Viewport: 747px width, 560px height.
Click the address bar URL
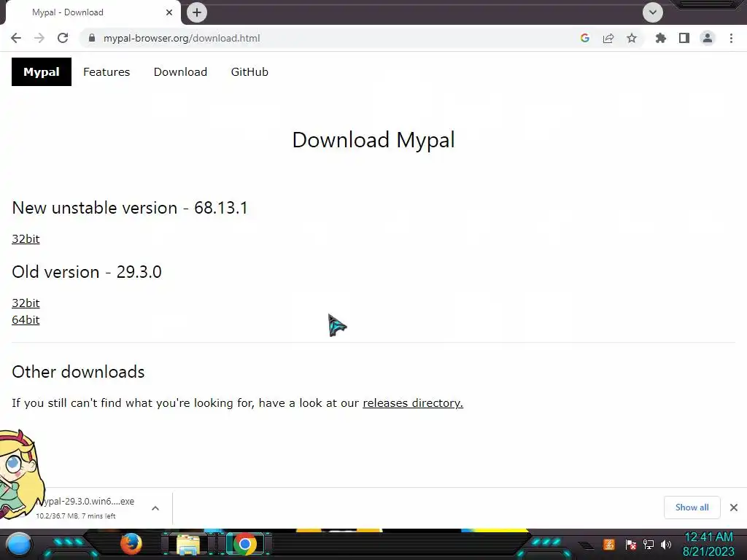(182, 38)
